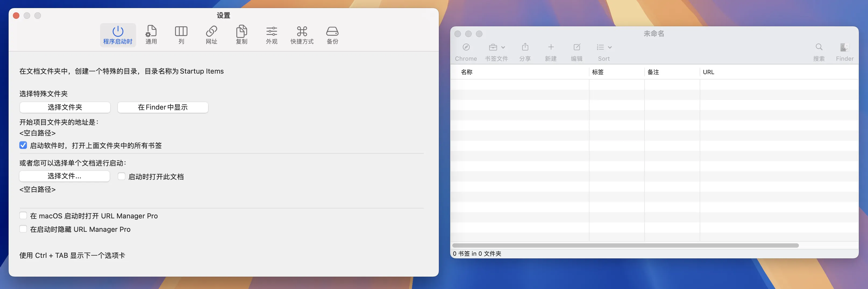Screen dimensions: 868x289
Task: Enable 启动时打开此文档 checkbox
Action: pyautogui.click(x=121, y=176)
